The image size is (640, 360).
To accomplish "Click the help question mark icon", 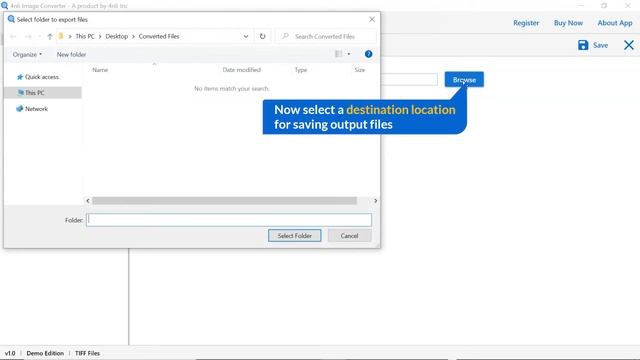I will [368, 54].
